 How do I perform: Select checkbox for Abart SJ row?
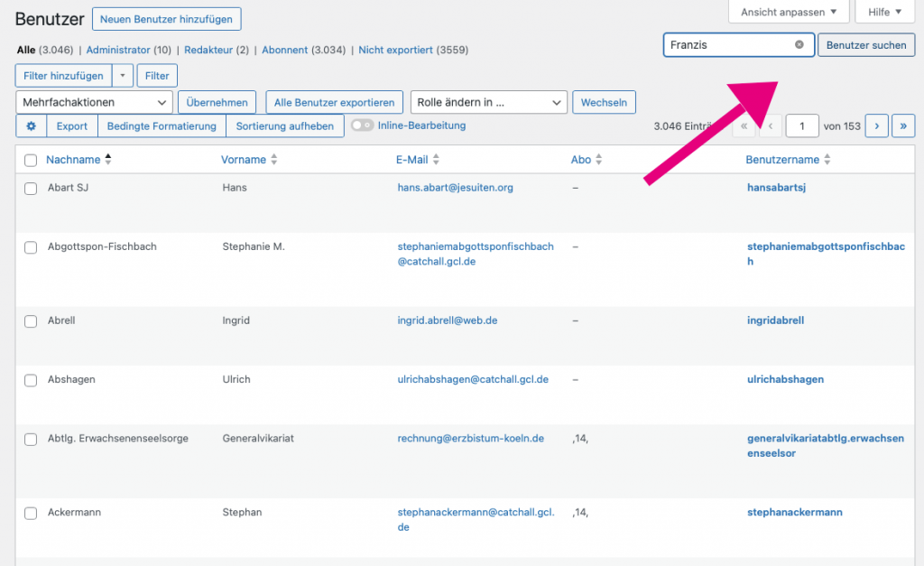[x=31, y=189]
